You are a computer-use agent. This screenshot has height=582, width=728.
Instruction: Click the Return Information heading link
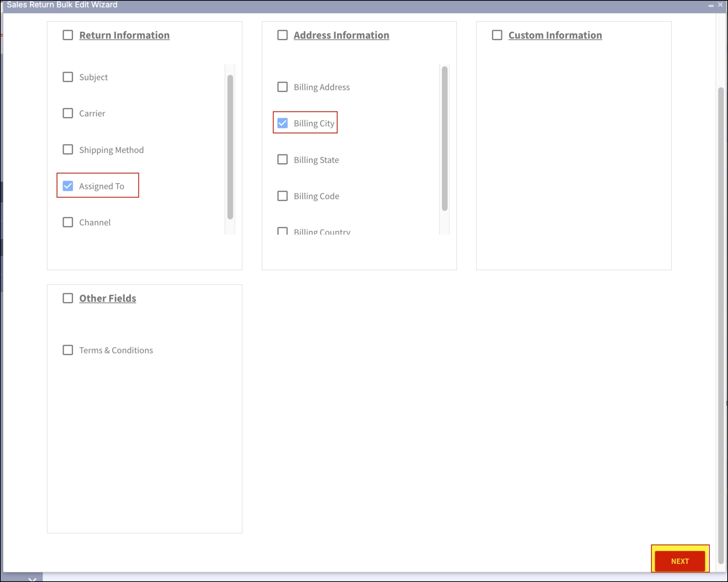124,35
